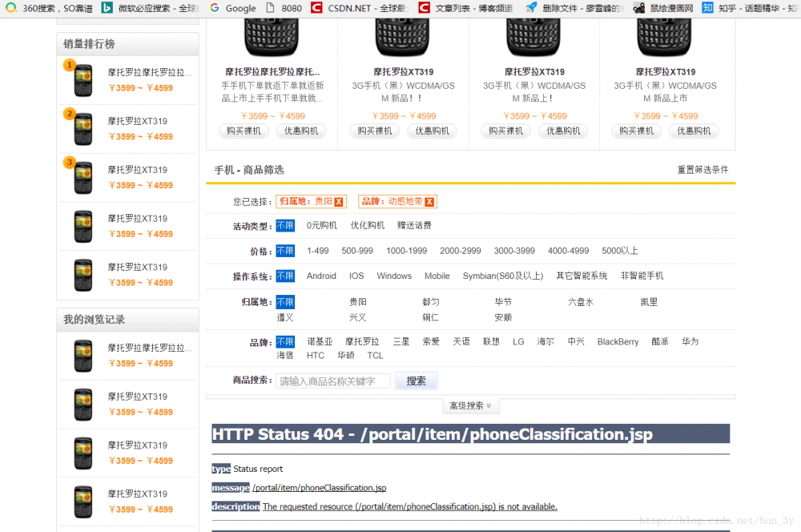Filter by 赠送话费 activity type
This screenshot has height=532, width=801.
point(414,225)
